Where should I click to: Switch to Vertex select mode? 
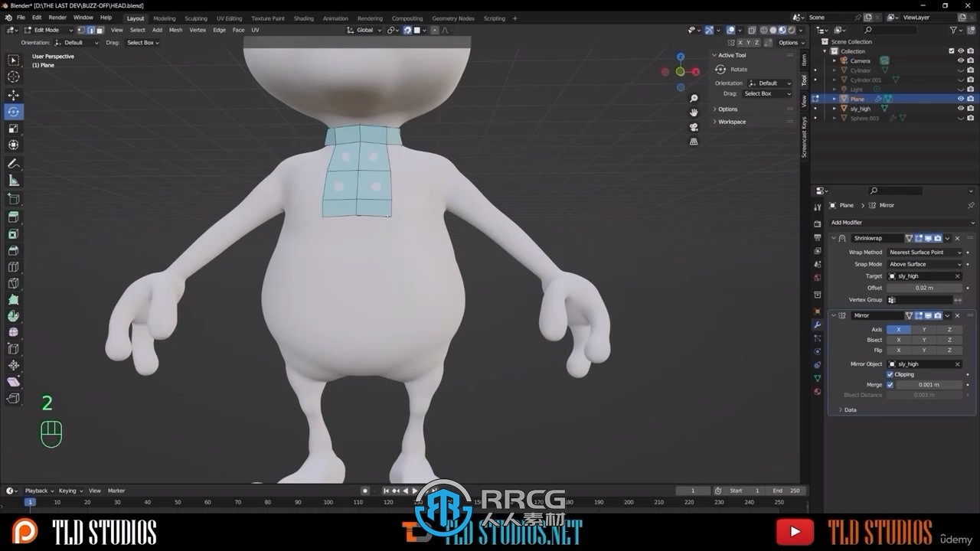[81, 30]
